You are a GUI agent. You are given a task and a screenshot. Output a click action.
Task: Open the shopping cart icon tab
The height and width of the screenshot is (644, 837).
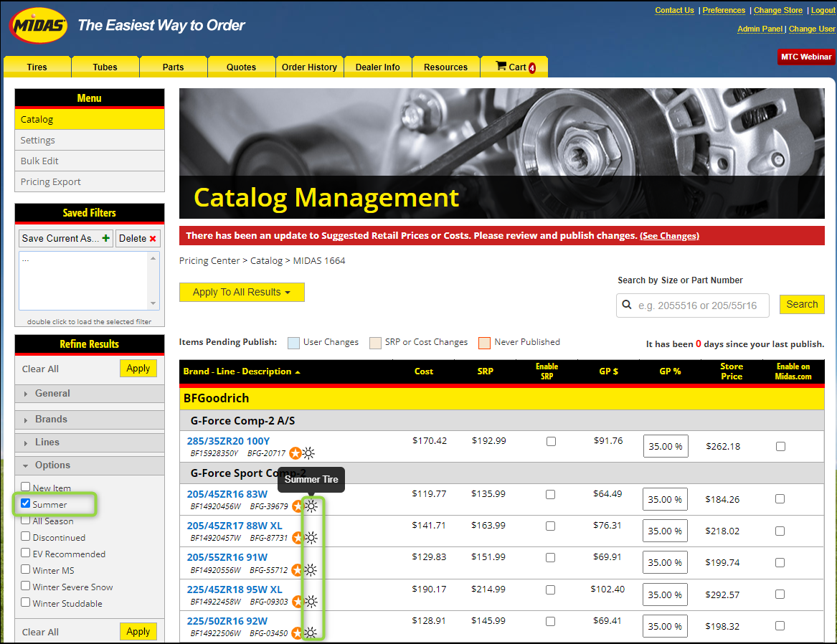pos(514,67)
